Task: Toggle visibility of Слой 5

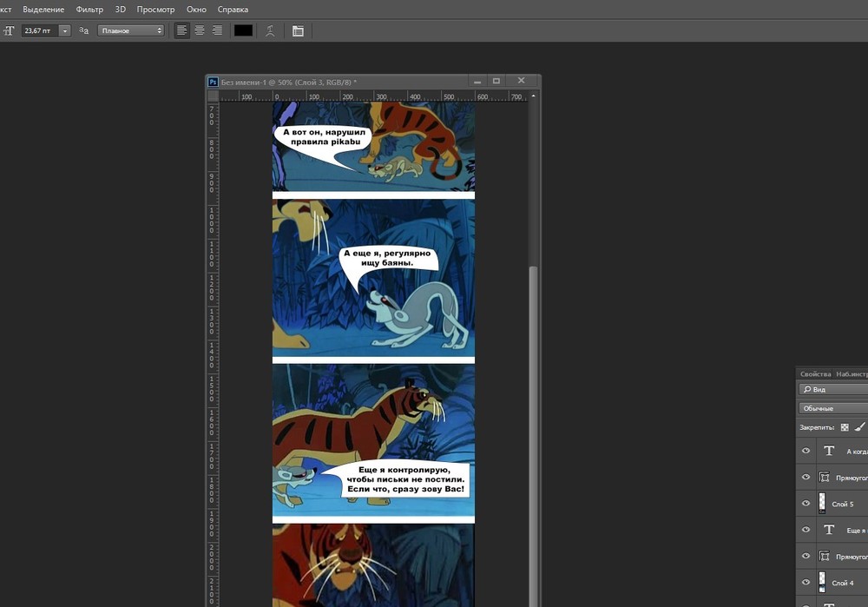Action: coord(806,504)
